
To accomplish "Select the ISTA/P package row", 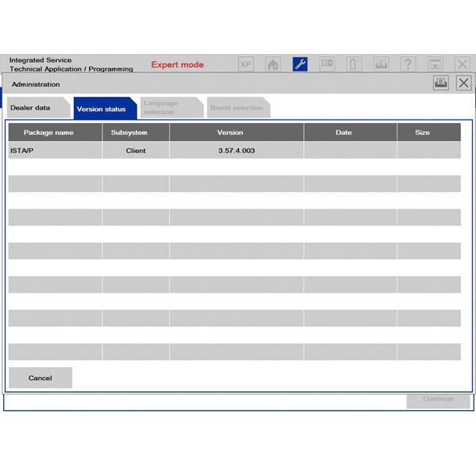I will pyautogui.click(x=54, y=151).
